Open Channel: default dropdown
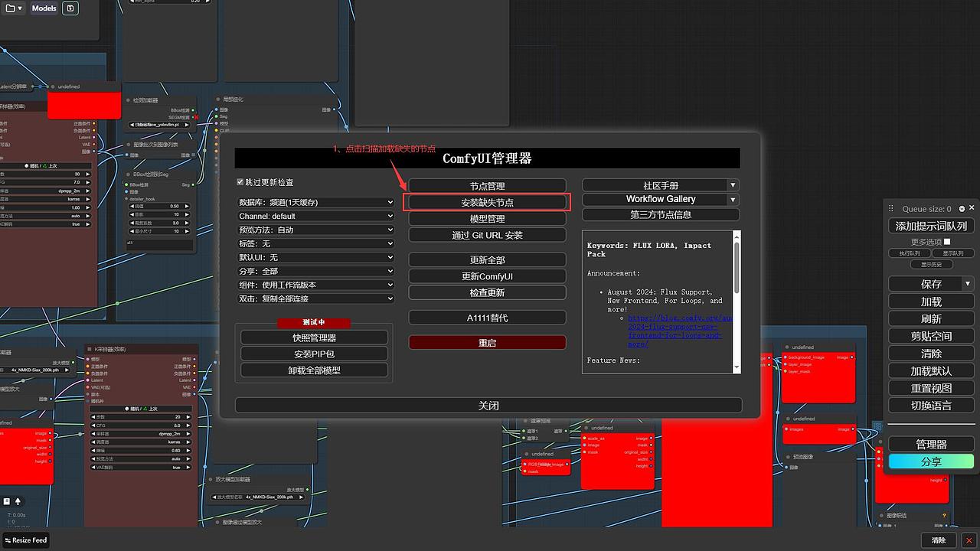980x551 pixels. (315, 217)
